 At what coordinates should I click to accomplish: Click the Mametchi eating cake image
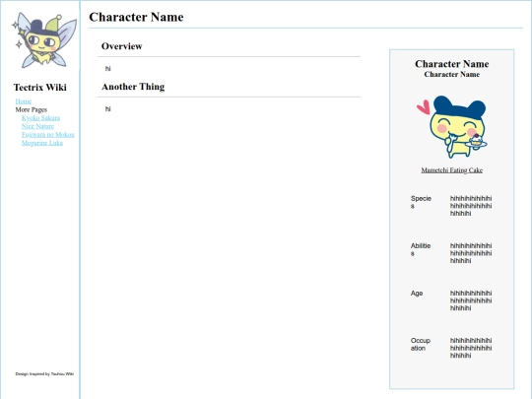(x=451, y=127)
